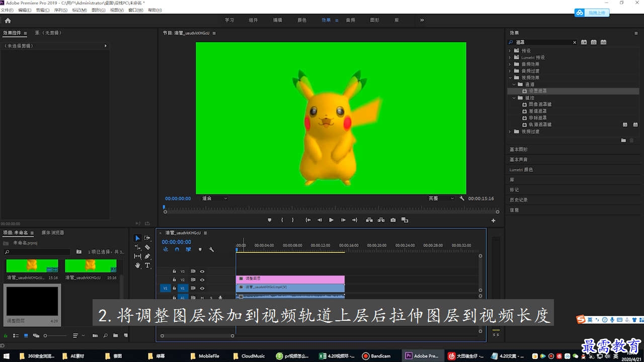Open the zoom level 适合 dropdown
644x362 pixels.
pos(215,199)
